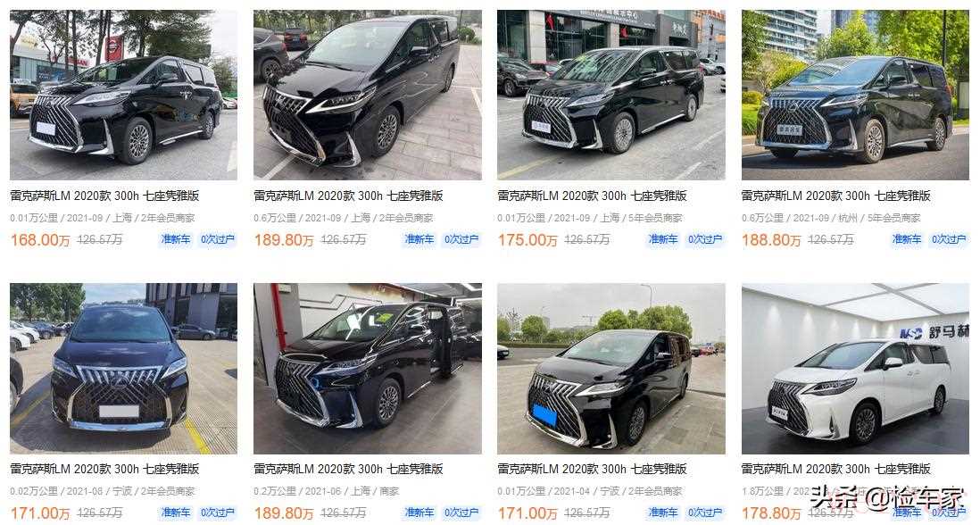Viewport: 980px width, 525px height.
Task: Open the white Lexus LM showroom photo
Action: pyautogui.click(x=855, y=368)
